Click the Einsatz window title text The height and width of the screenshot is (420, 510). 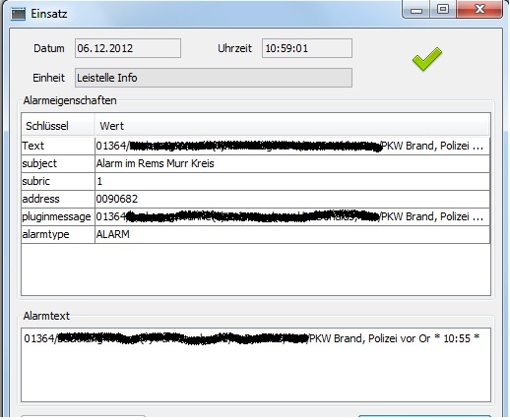pyautogui.click(x=49, y=14)
